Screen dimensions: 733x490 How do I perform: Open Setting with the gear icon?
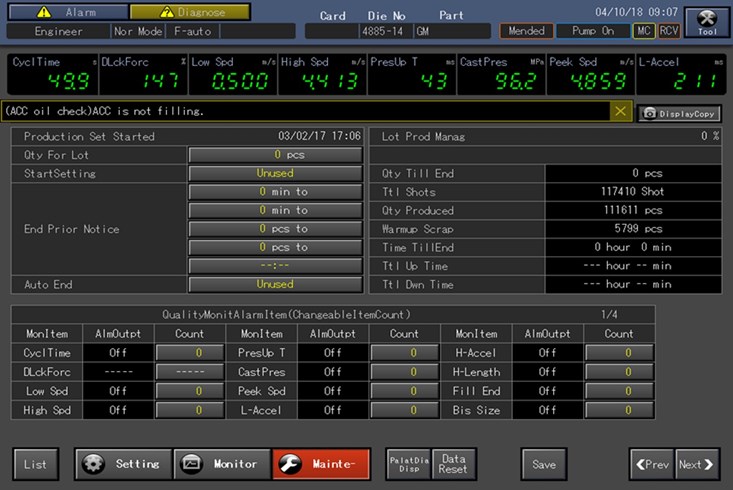click(x=121, y=464)
